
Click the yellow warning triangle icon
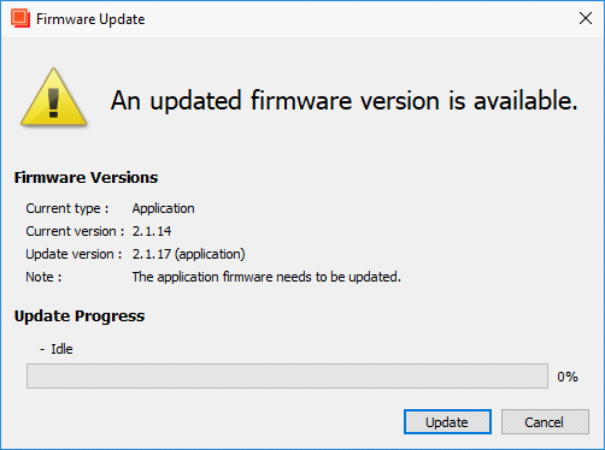point(54,98)
